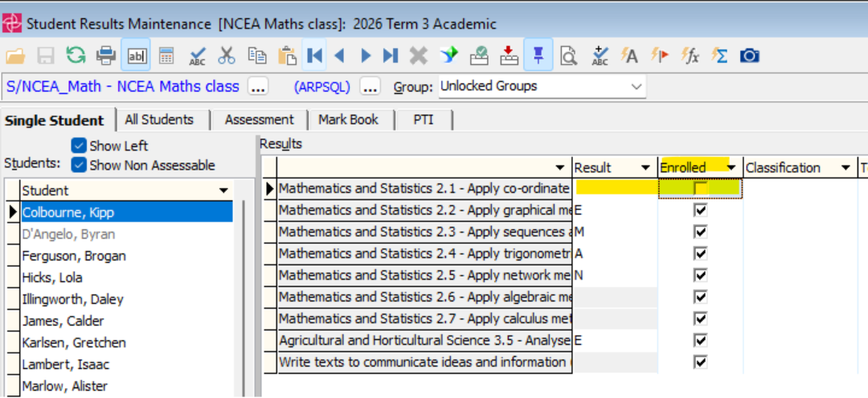Untick Enrolled for Mathematics and Statistics 2.6
The width and height of the screenshot is (868, 398).
point(701,297)
